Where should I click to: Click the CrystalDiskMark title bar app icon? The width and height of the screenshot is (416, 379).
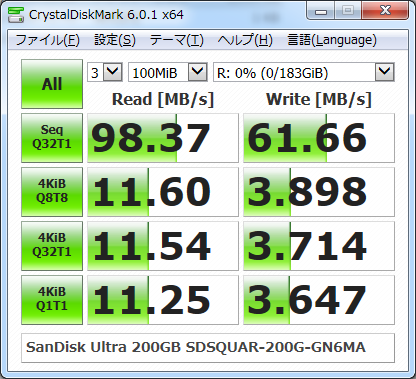click(16, 15)
